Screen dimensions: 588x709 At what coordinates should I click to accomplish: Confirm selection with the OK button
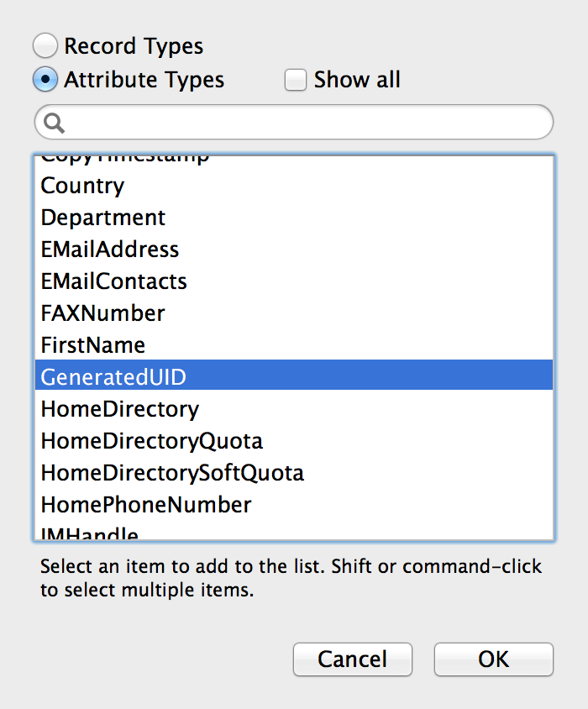pos(493,659)
